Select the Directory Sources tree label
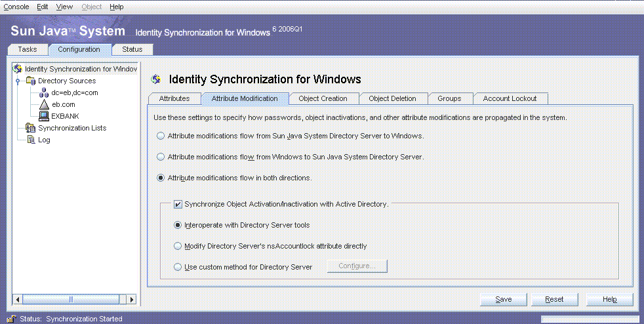 pos(67,81)
